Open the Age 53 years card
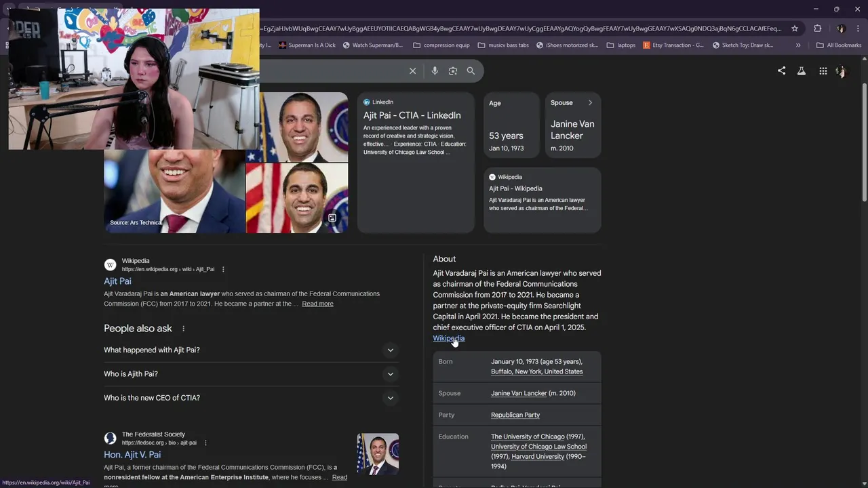The image size is (868, 488). (x=511, y=125)
